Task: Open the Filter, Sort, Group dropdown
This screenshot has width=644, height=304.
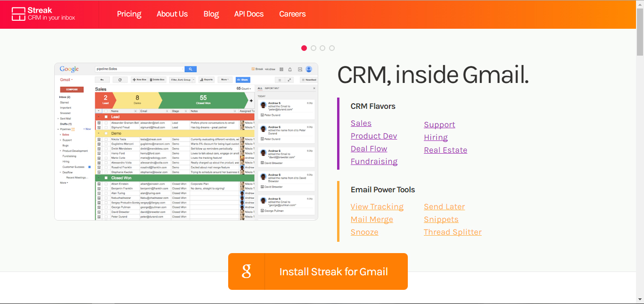Action: [x=183, y=80]
